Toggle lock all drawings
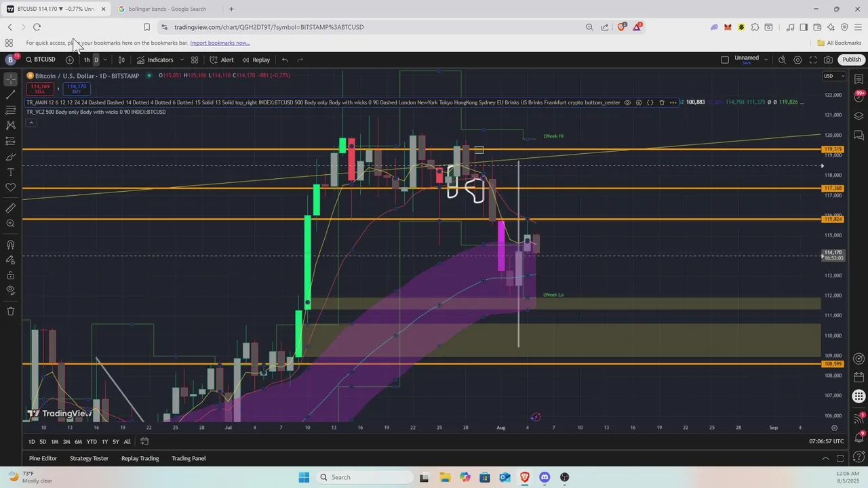 (x=10, y=275)
